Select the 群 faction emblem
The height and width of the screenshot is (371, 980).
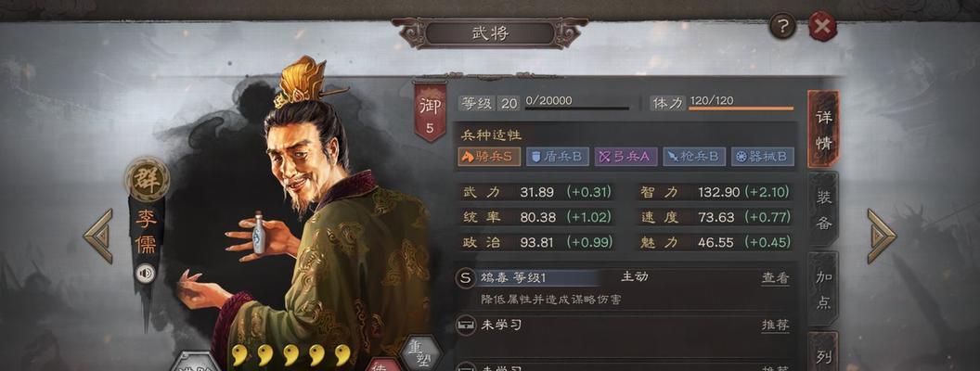(147, 180)
